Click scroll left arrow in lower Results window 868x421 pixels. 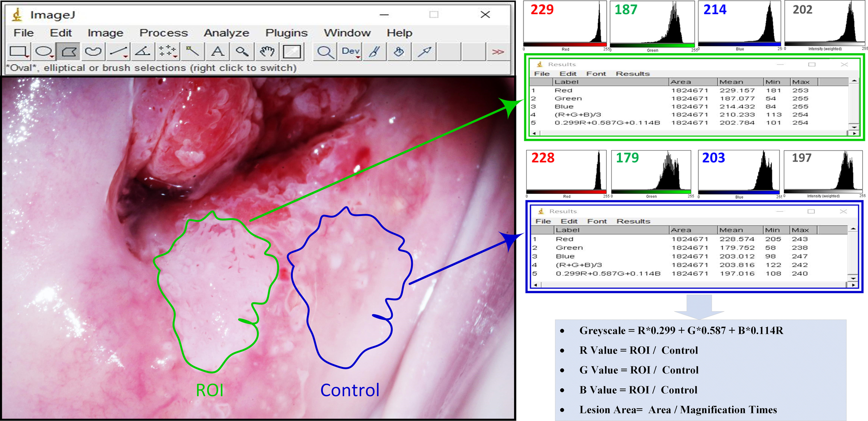535,285
